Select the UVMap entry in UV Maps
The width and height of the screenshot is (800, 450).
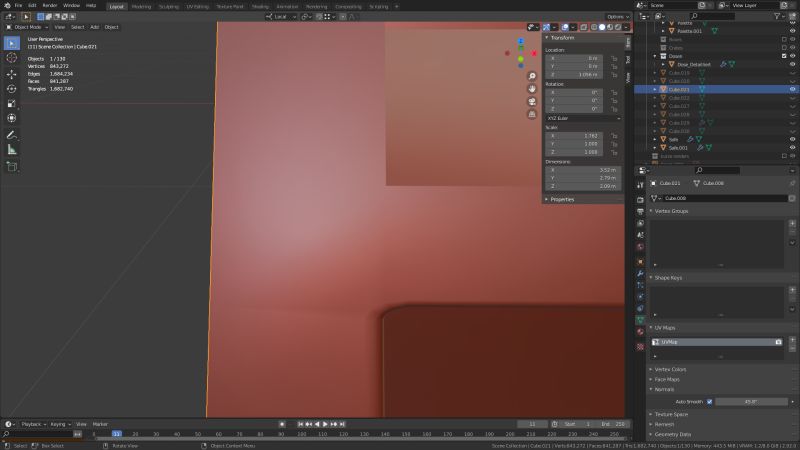(x=717, y=342)
